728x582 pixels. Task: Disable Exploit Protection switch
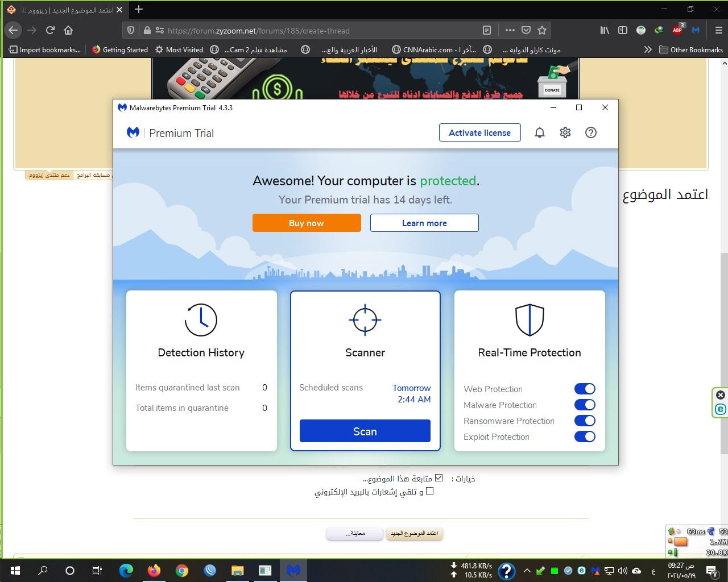(x=585, y=436)
